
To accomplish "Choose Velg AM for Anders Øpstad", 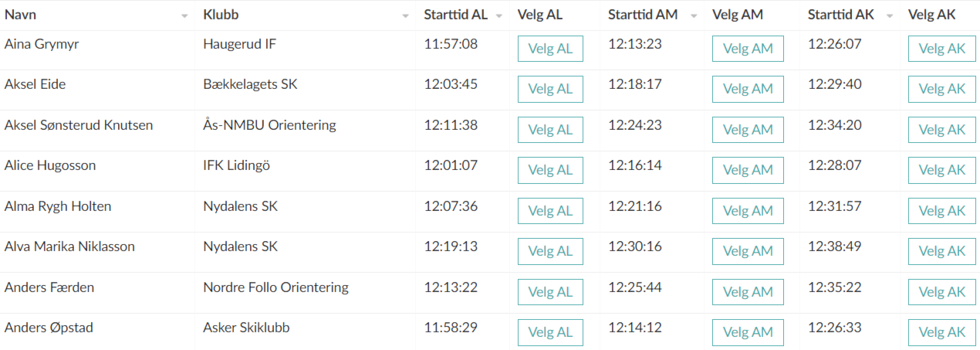I will 748,332.
